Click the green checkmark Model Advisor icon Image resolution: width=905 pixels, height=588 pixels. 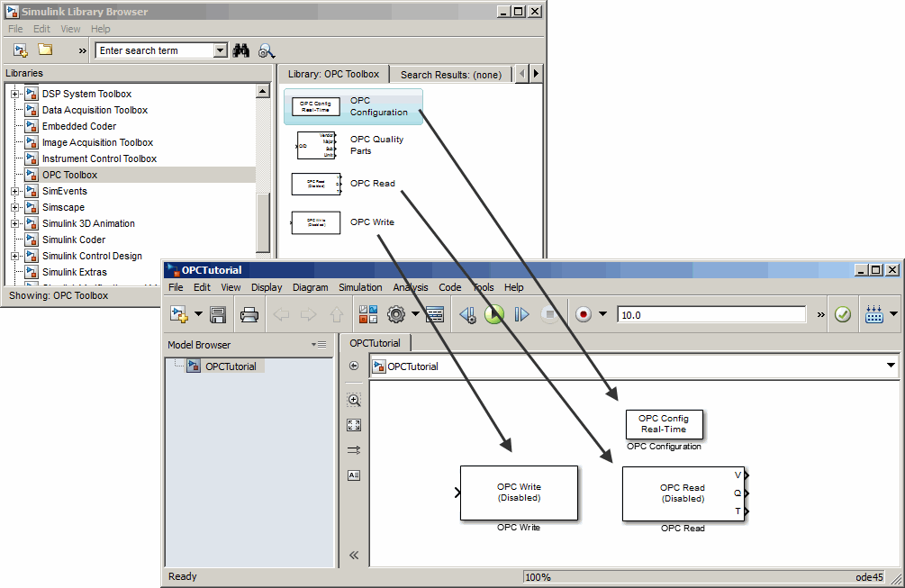point(843,314)
